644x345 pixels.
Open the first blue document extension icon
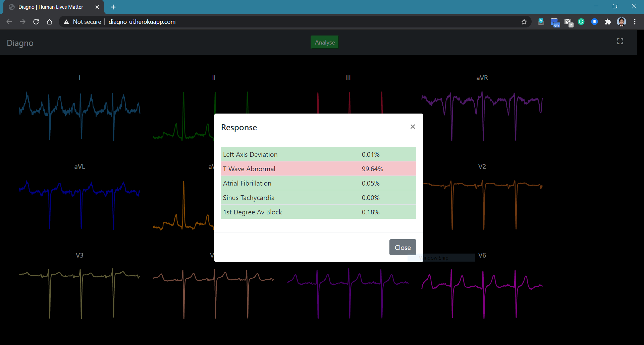click(x=541, y=22)
